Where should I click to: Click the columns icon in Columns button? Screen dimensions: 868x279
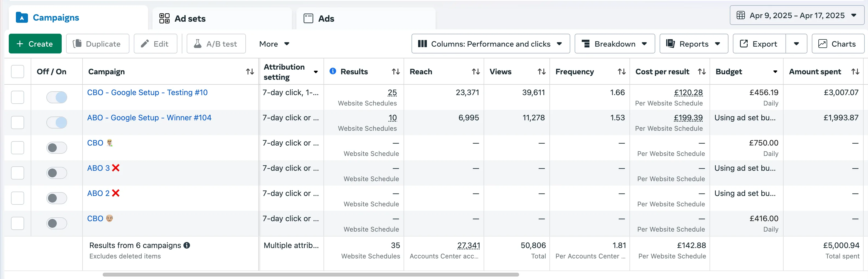(x=422, y=44)
